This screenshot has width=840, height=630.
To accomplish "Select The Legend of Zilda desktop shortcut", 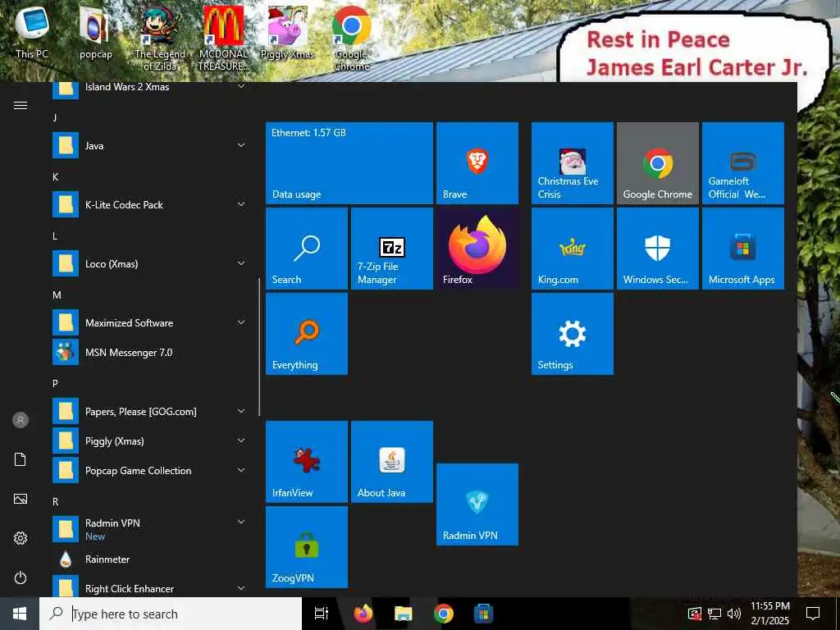I will coord(160,39).
